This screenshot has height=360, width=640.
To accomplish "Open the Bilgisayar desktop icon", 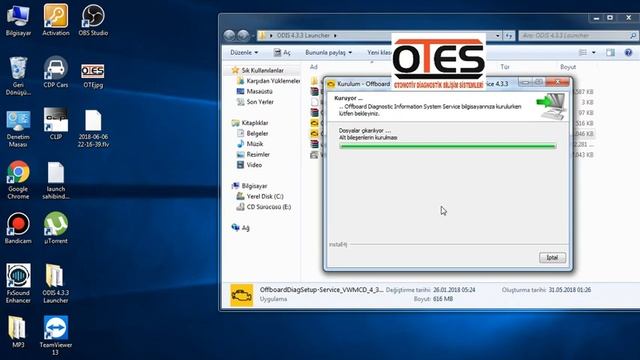I will [x=18, y=20].
